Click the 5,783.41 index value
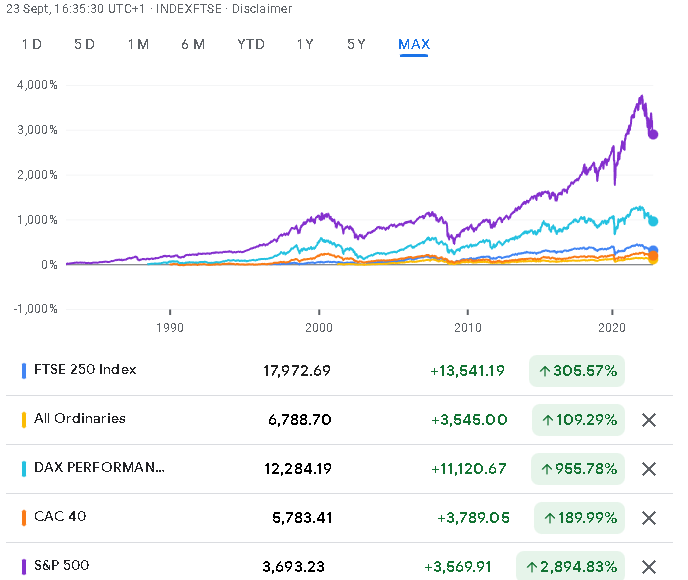This screenshot has width=688, height=580. pos(302,518)
